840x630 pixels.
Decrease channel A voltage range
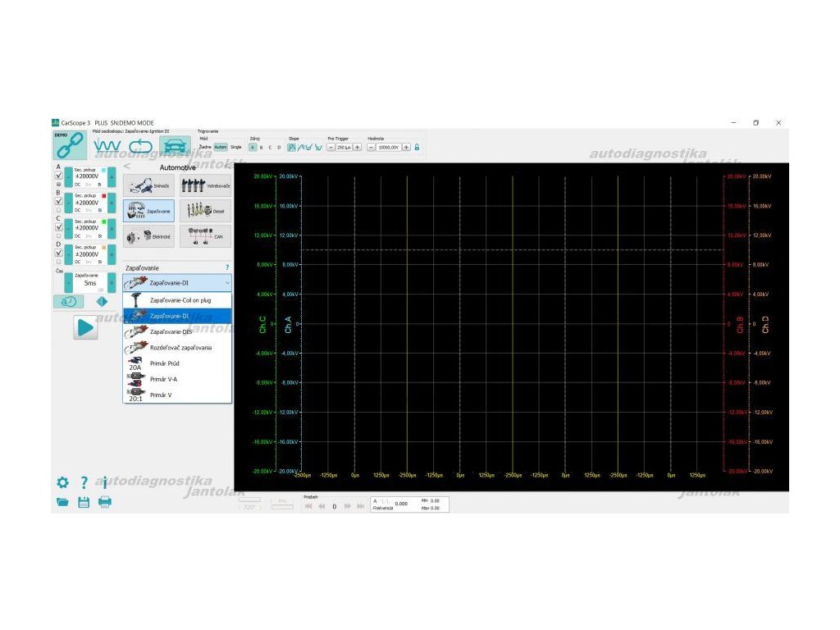(69, 177)
